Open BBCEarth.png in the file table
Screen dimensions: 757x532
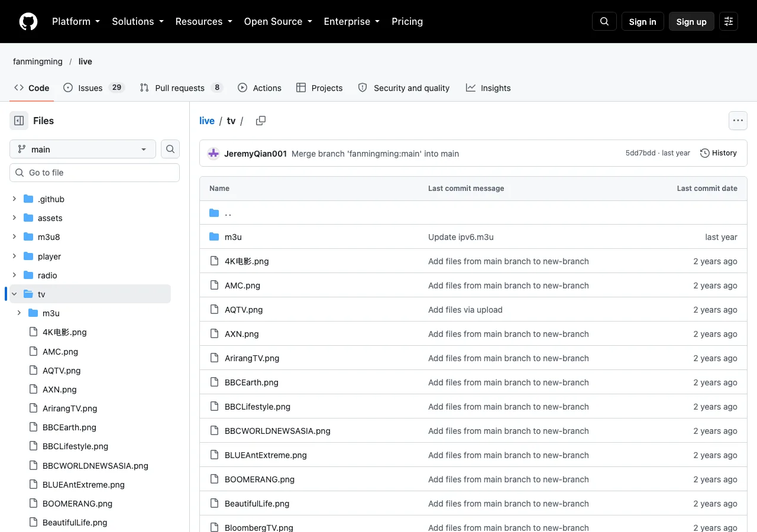point(251,382)
